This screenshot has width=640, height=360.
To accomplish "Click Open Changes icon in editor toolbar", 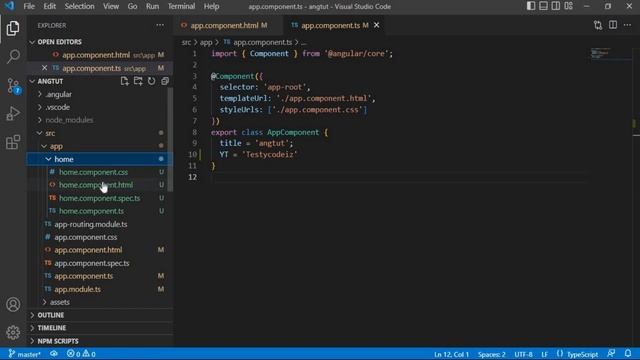I will pyautogui.click(x=598, y=25).
